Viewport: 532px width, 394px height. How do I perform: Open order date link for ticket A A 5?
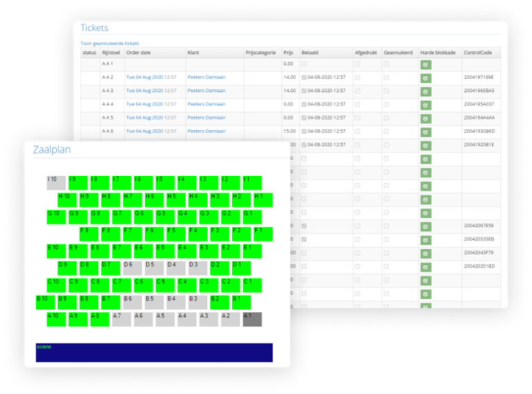(x=144, y=118)
